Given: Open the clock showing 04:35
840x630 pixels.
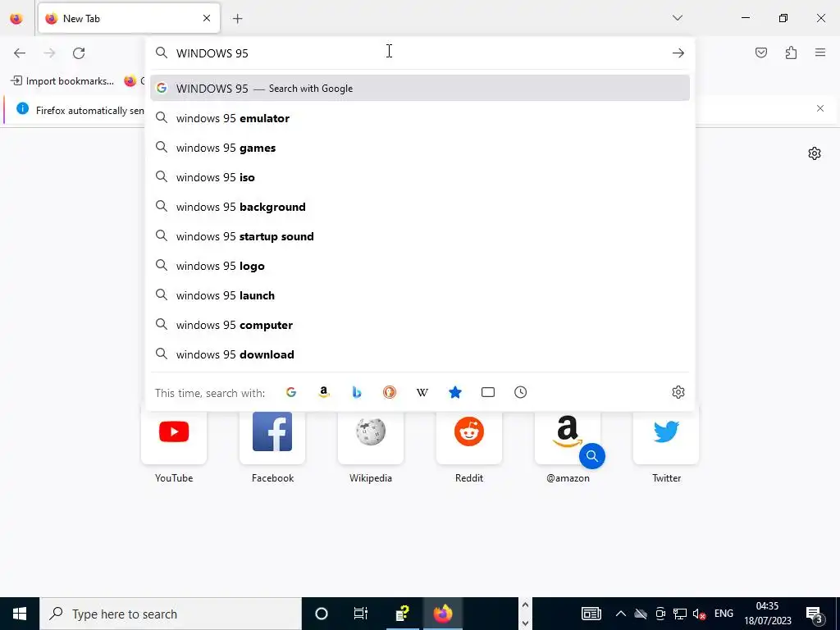Looking at the screenshot, I should point(767,614).
